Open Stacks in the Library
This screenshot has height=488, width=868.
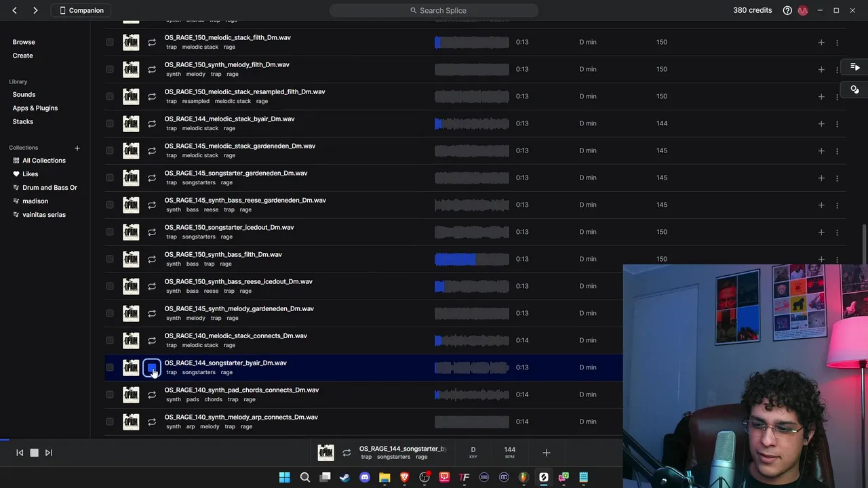point(23,121)
